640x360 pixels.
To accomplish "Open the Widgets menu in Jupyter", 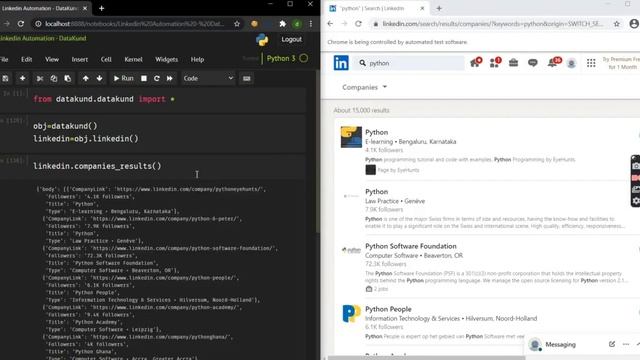I will pyautogui.click(x=167, y=60).
